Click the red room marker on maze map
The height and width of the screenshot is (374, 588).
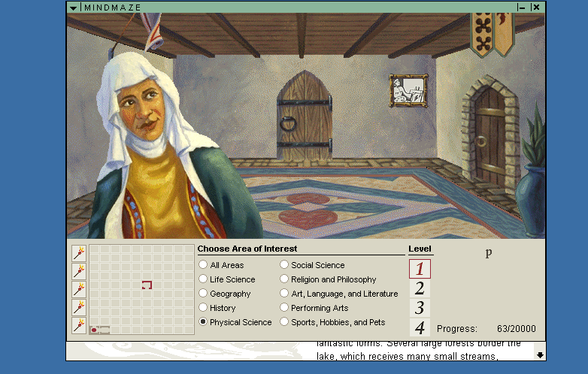click(147, 285)
